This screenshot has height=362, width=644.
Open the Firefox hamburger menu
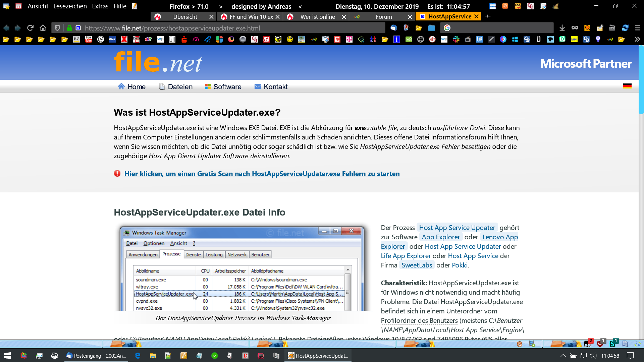[x=638, y=28]
